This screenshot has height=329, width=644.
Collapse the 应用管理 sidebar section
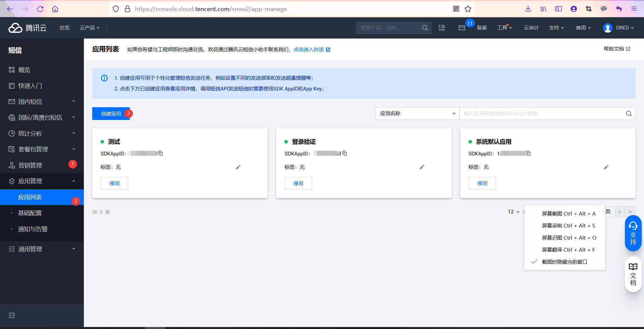[42, 181]
